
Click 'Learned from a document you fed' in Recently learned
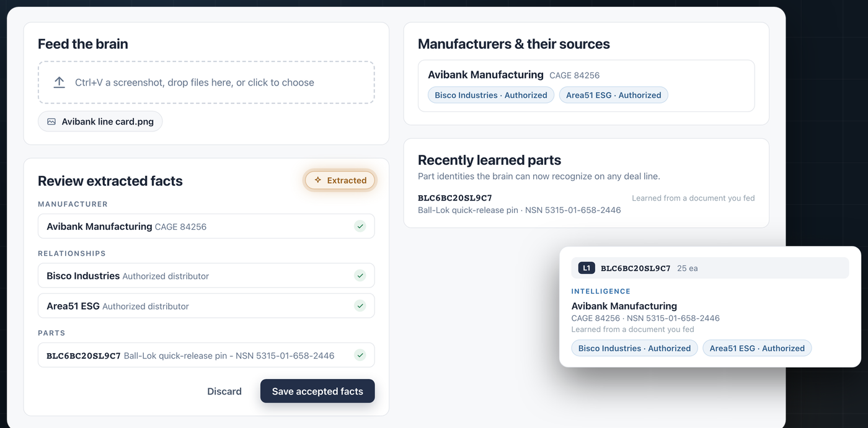[693, 198]
